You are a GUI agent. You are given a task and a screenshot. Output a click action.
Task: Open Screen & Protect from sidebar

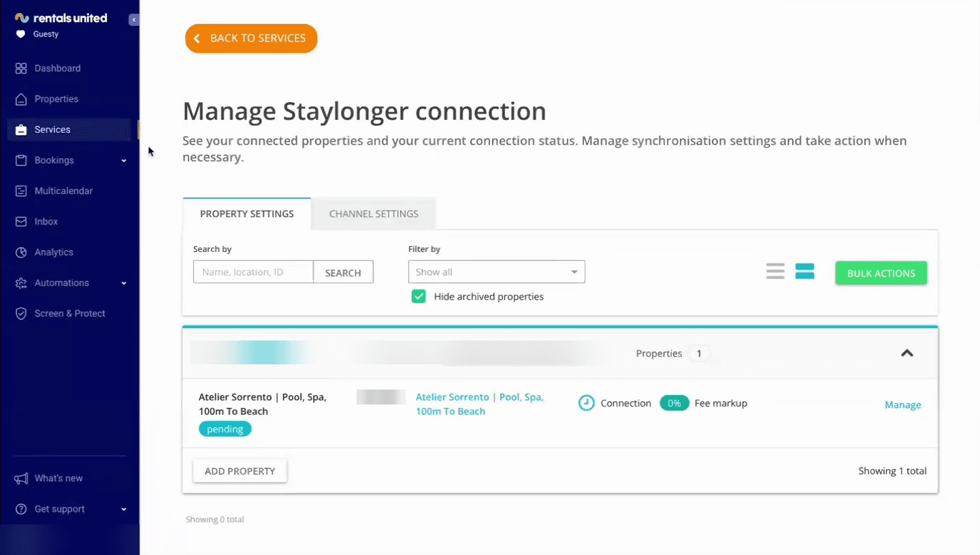point(69,313)
